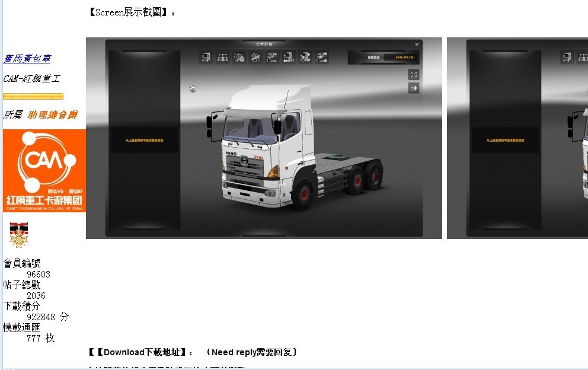588x370 pixels.
Task: Click the 777 枚 value
Action: point(40,339)
